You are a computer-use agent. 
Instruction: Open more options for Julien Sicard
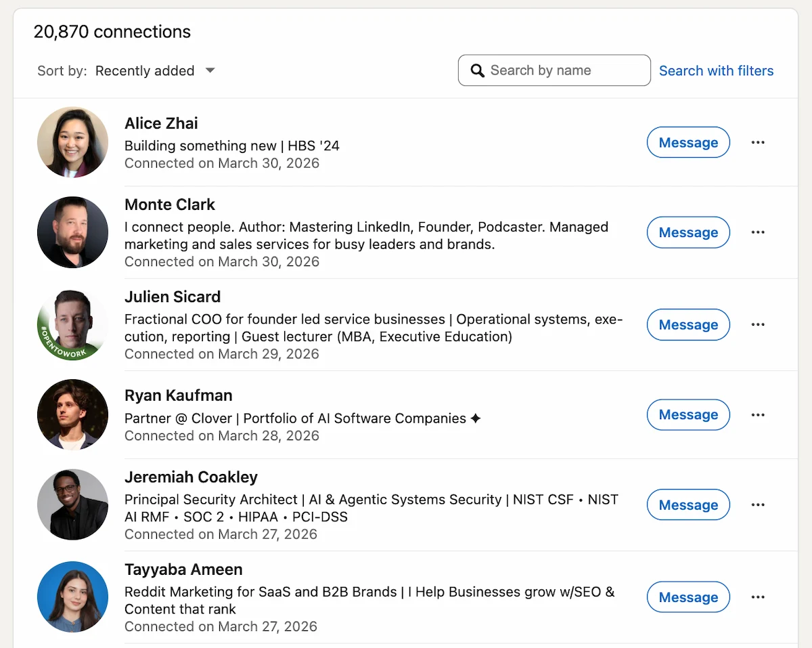[x=758, y=324]
